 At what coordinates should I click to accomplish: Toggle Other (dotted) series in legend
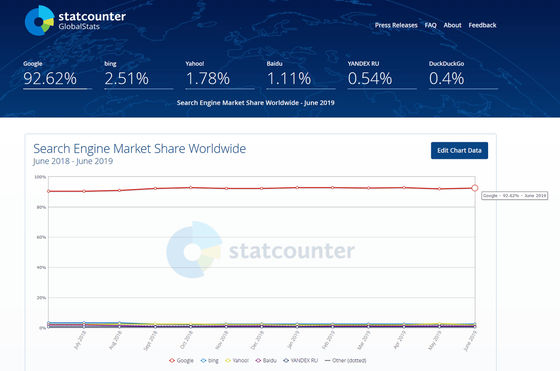pos(345,361)
